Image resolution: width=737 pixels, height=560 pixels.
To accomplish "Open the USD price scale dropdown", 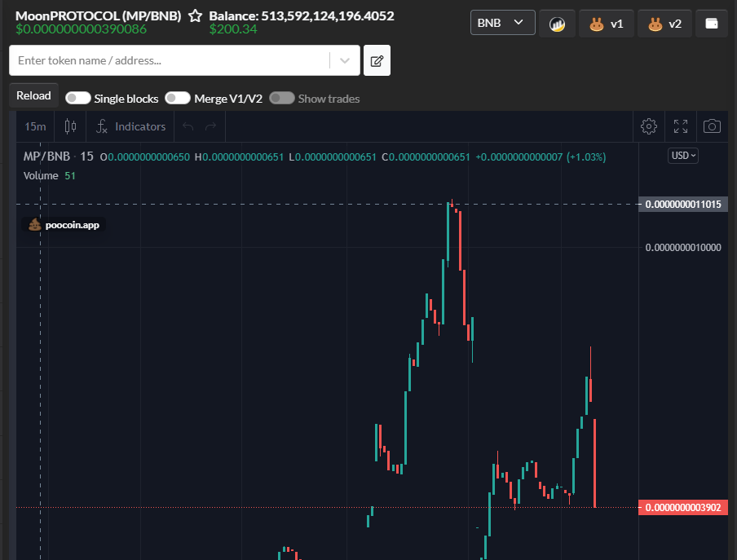I will [683, 156].
